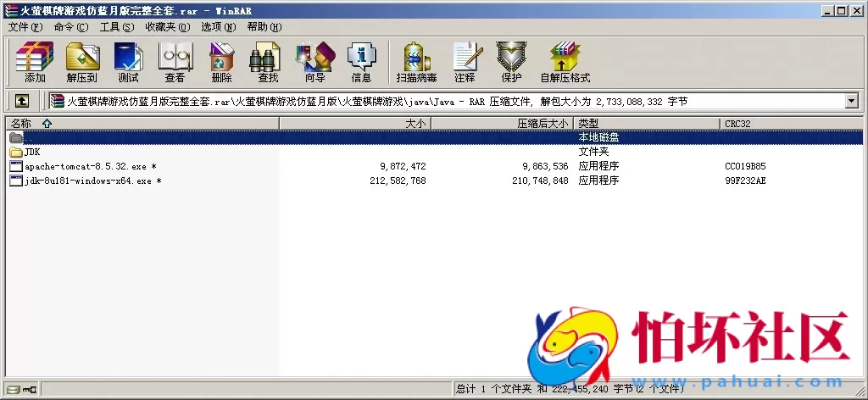Image resolution: width=868 pixels, height=400 pixels.
Task: Start the Virus Scan (扫描病毒) tool
Action: point(416,62)
